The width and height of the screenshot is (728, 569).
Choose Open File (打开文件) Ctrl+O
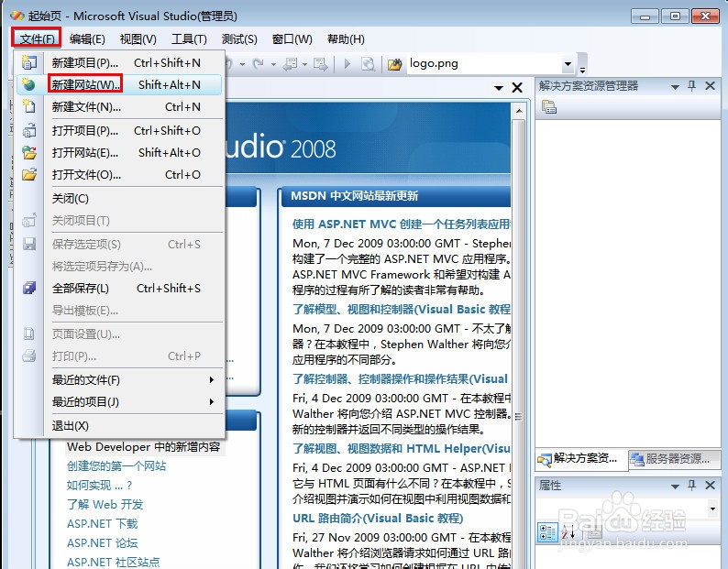click(x=120, y=174)
